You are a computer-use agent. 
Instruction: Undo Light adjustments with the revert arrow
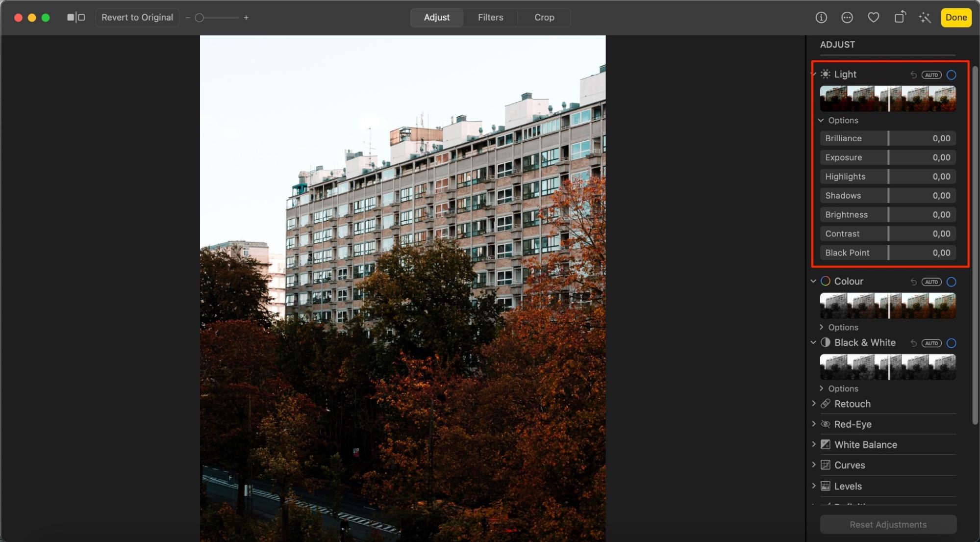click(913, 75)
